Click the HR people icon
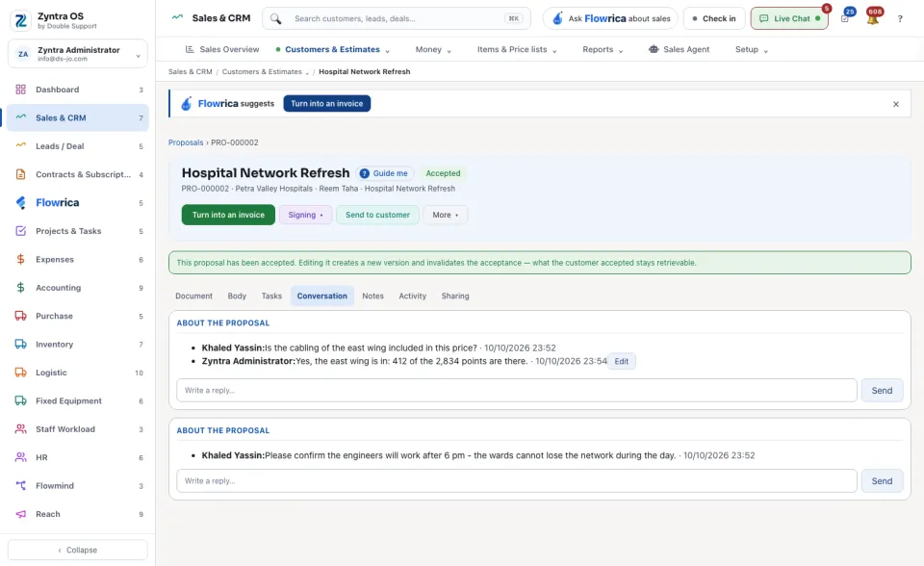 coord(20,457)
